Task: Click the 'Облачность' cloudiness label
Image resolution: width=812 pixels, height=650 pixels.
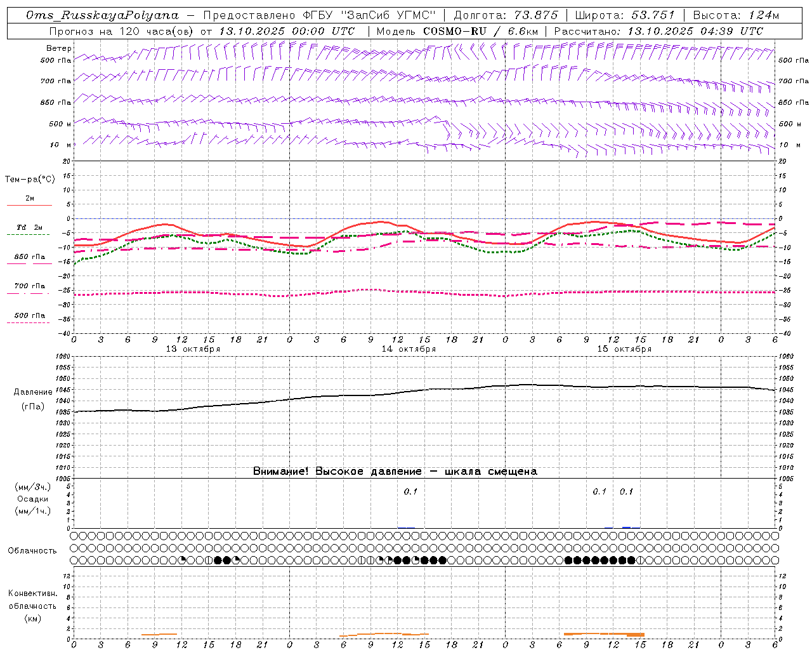Action: [32, 550]
